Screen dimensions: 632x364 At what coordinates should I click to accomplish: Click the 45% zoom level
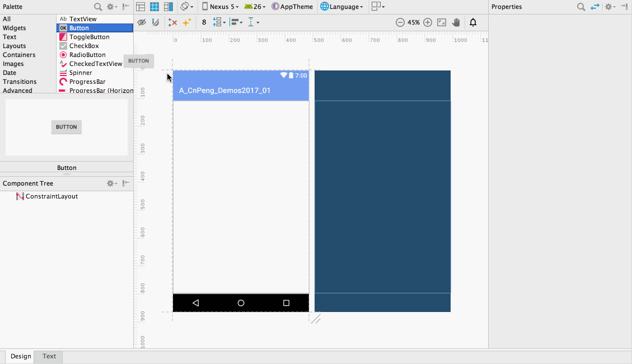[414, 22]
